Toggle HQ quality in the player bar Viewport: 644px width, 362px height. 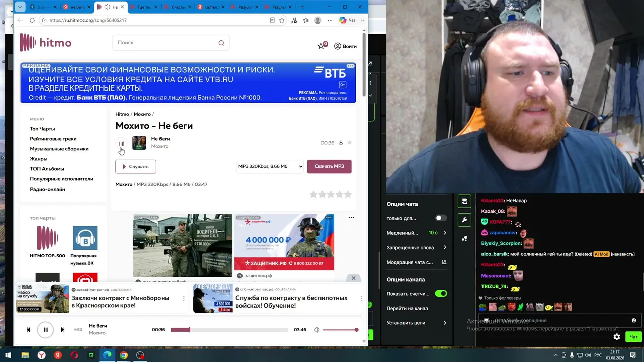point(78,330)
